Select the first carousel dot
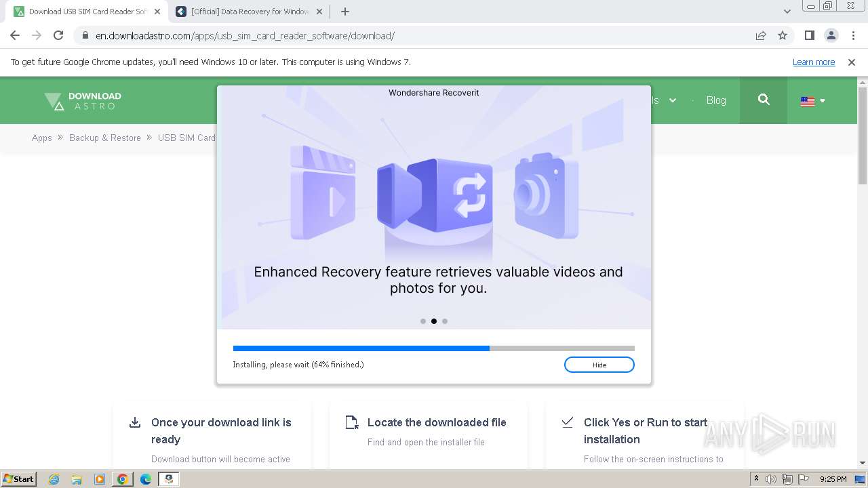 click(x=423, y=321)
